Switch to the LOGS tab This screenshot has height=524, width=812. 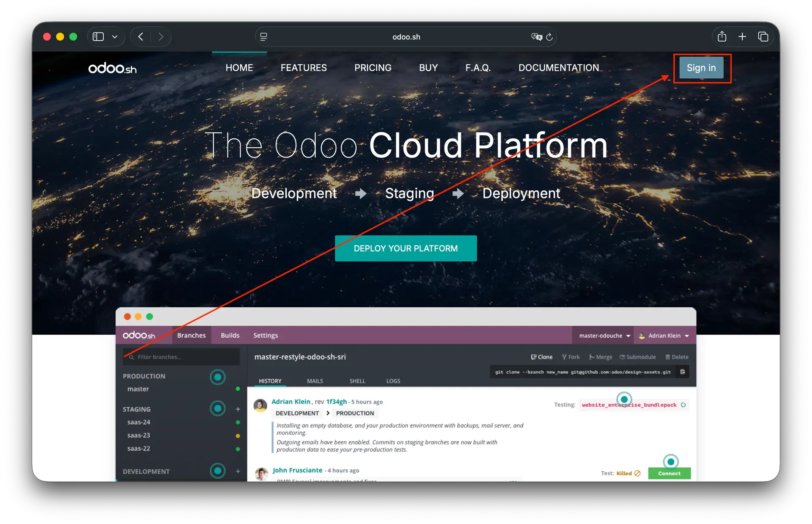[393, 381]
